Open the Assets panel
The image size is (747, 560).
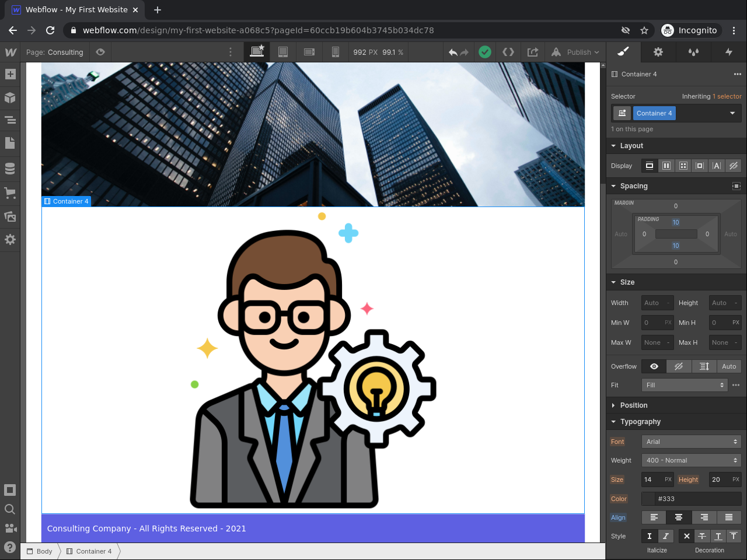click(10, 216)
